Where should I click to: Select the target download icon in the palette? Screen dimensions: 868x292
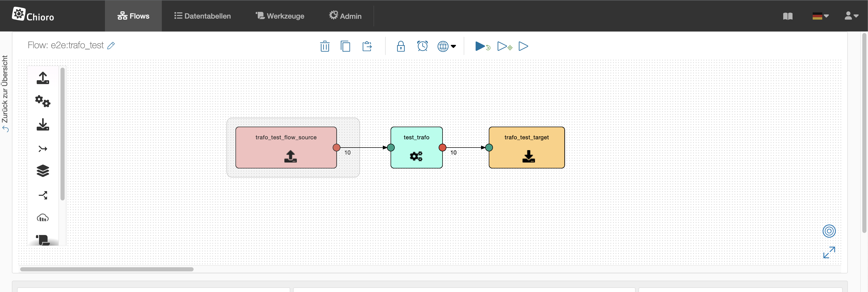pyautogui.click(x=43, y=125)
